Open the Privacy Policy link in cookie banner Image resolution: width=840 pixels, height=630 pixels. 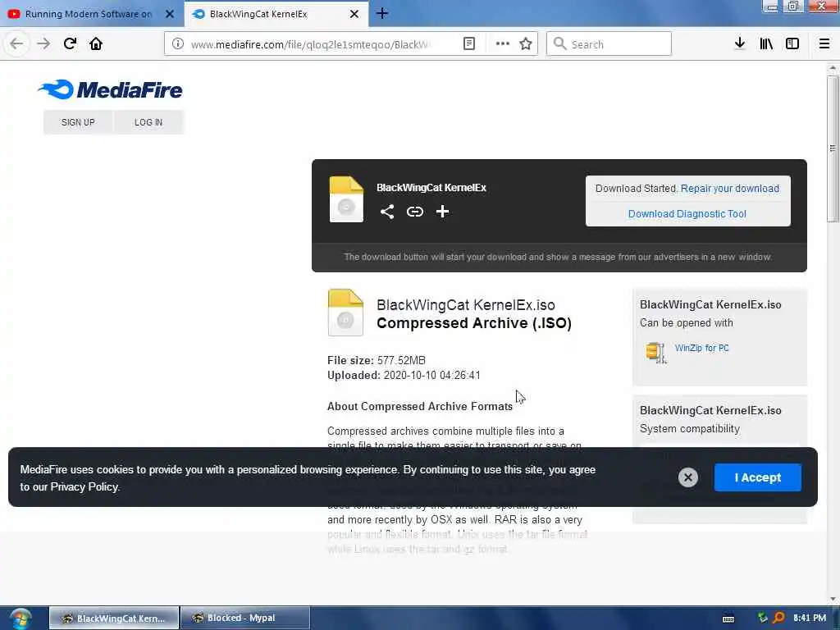tap(84, 487)
